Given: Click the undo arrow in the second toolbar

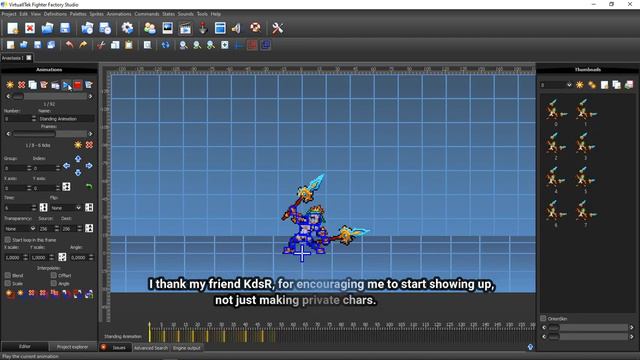Looking at the screenshot, I should tap(70, 45).
